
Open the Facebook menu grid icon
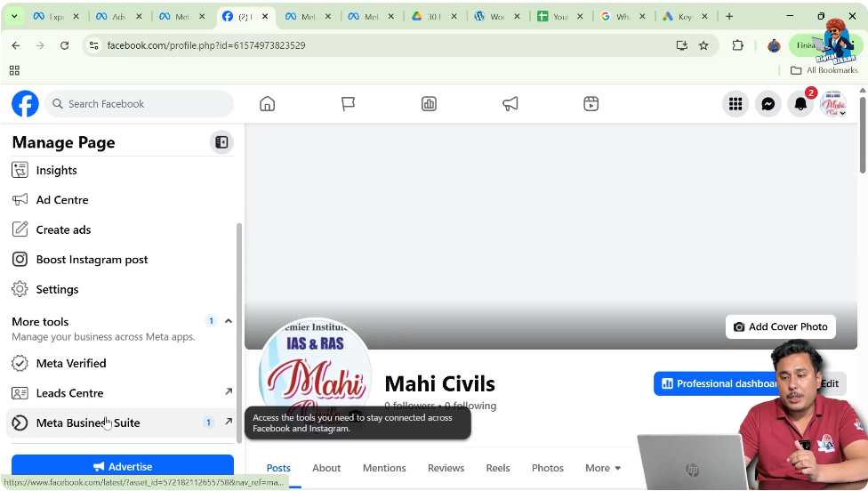735,104
